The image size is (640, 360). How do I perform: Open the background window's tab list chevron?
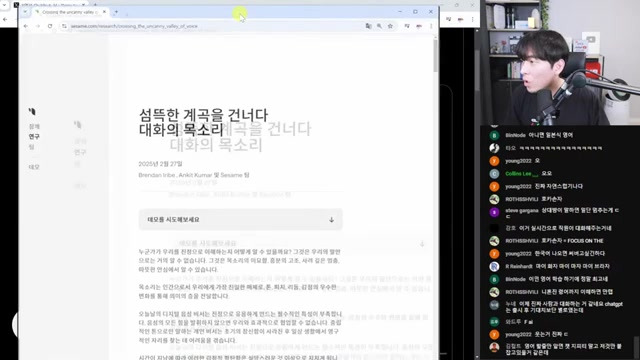coord(4,5)
